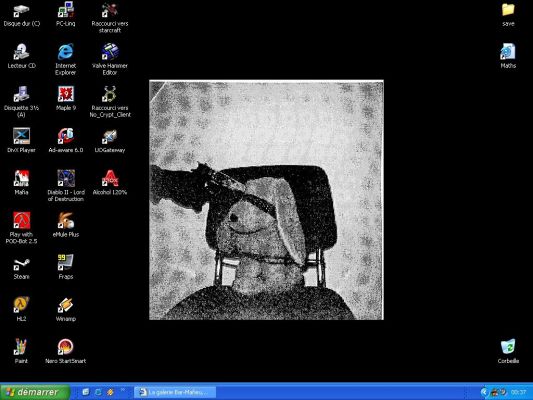Viewport: 533px width, 400px height.
Task: Launch UOGateway
Action: click(110, 141)
